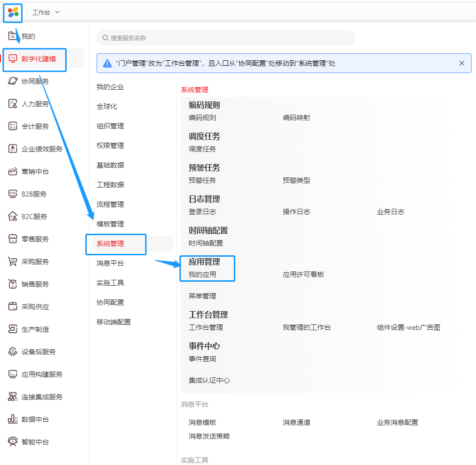The width and height of the screenshot is (476, 465).
Task: Open 权限管理 category
Action: click(110, 146)
